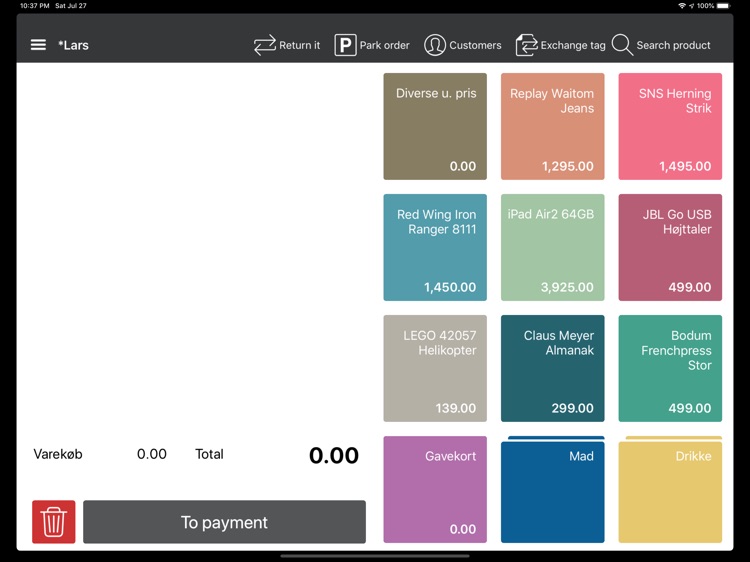Choose the JBL Go USB Højttaler tile

click(670, 247)
